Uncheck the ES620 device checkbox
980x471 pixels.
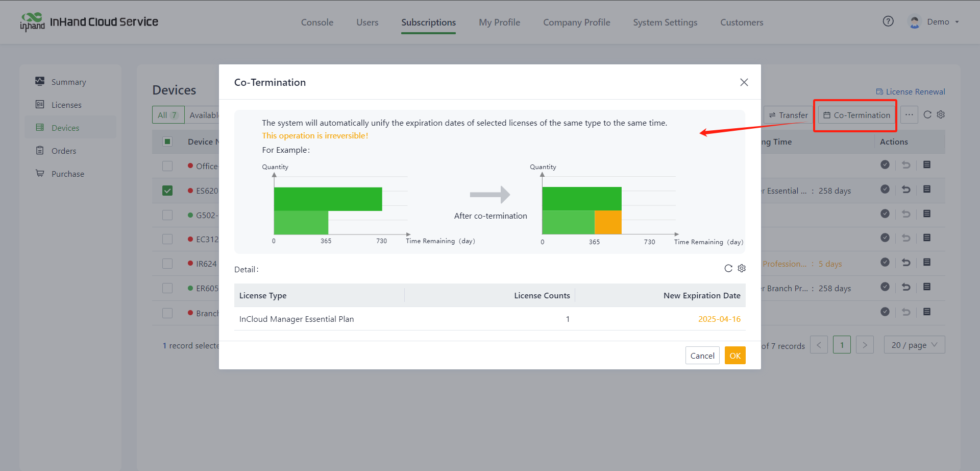(167, 191)
